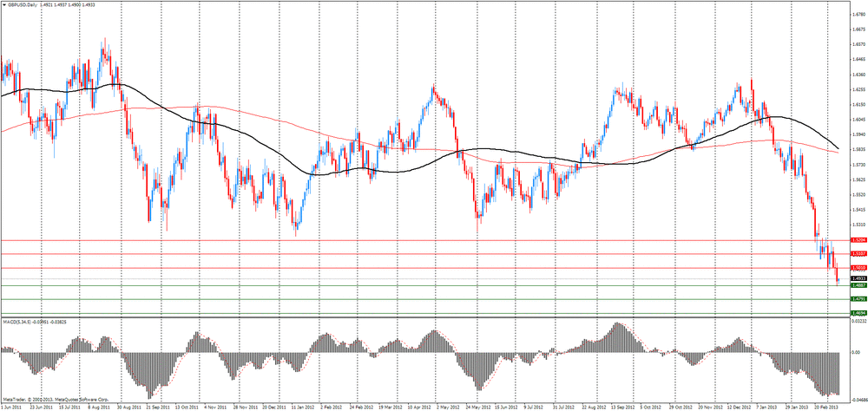Click the 28 Nov 2011 date label
This screenshot has width=868, height=411.
tap(247, 406)
